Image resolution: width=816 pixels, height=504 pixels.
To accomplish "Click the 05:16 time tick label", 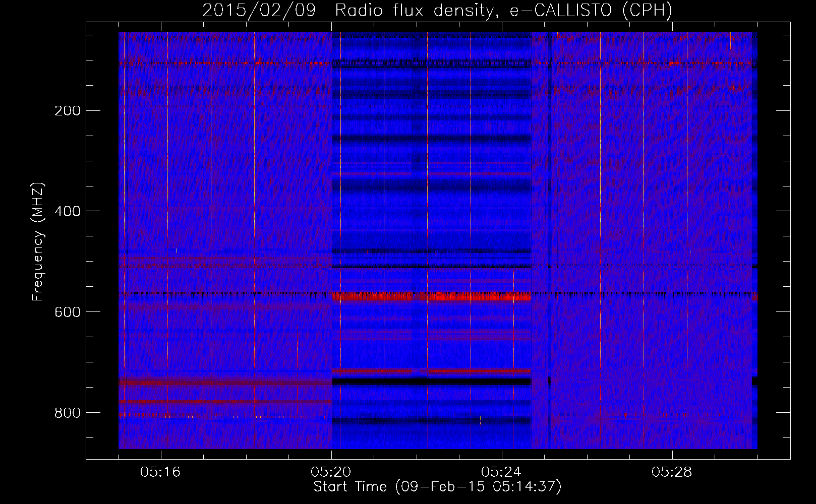I will (160, 472).
